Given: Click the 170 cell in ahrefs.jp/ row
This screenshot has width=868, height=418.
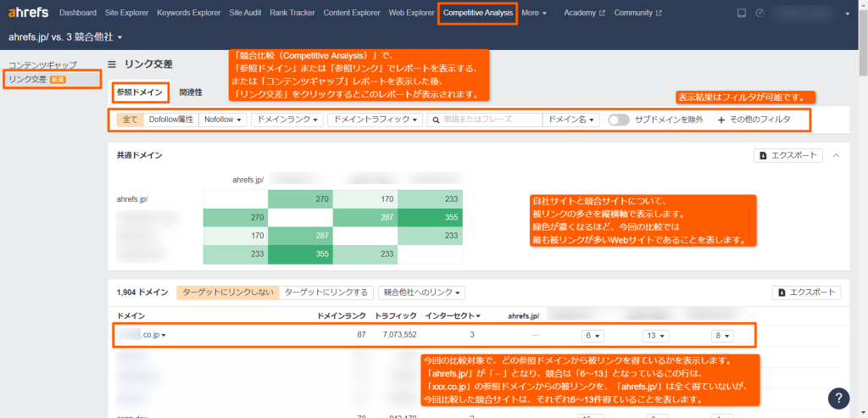Looking at the screenshot, I should coord(365,199).
